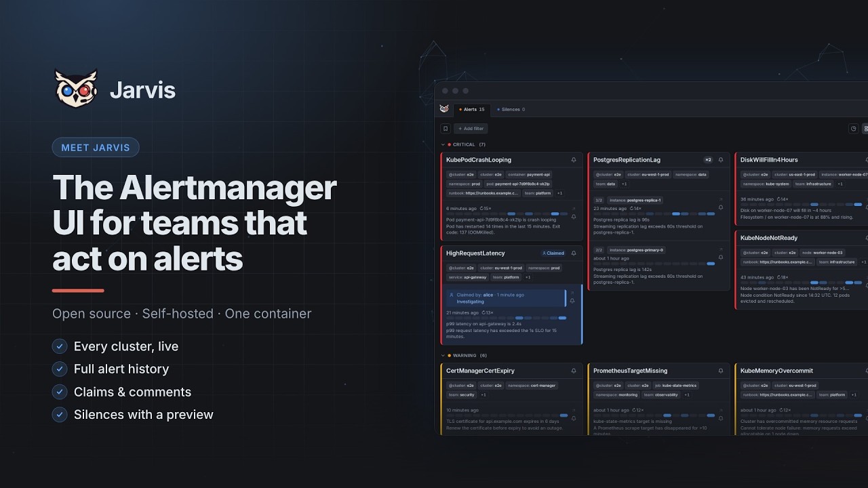The width and height of the screenshot is (868, 488).
Task: Click the bell for the postgres-replica-1 instance
Action: 721,208
